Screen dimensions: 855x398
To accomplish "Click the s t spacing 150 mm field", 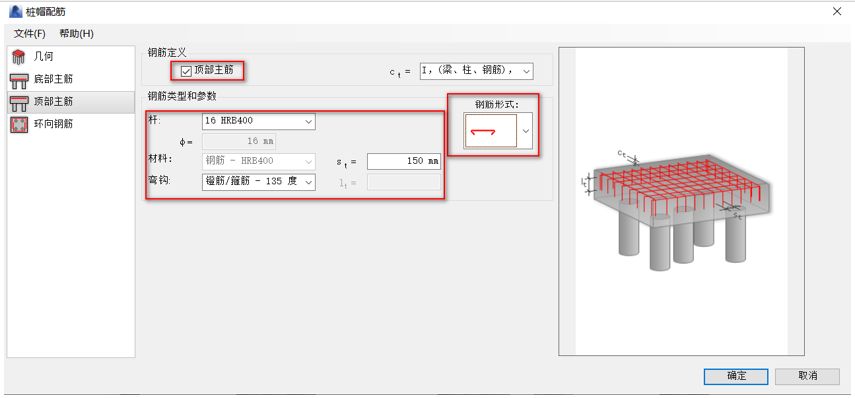I will (x=404, y=161).
